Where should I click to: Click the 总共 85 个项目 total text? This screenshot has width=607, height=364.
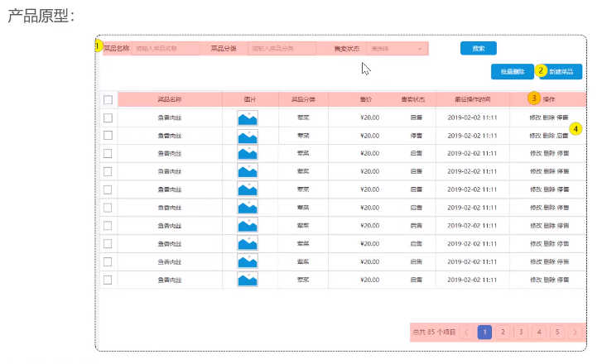pos(434,332)
